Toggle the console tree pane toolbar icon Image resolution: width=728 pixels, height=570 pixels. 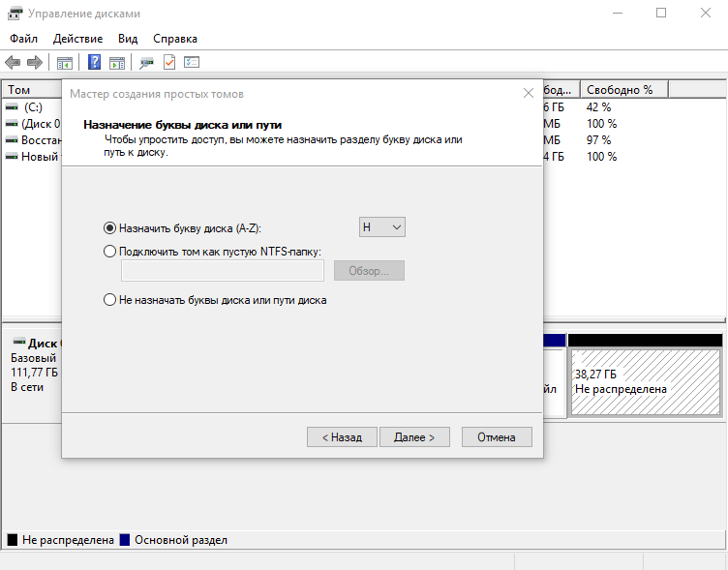(x=65, y=63)
